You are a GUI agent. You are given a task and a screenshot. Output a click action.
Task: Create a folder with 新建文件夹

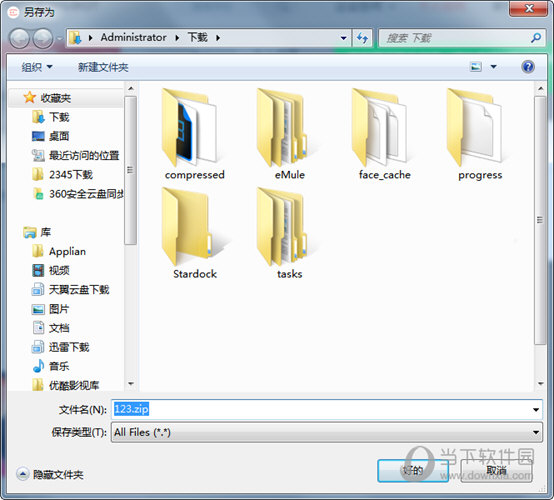[103, 67]
